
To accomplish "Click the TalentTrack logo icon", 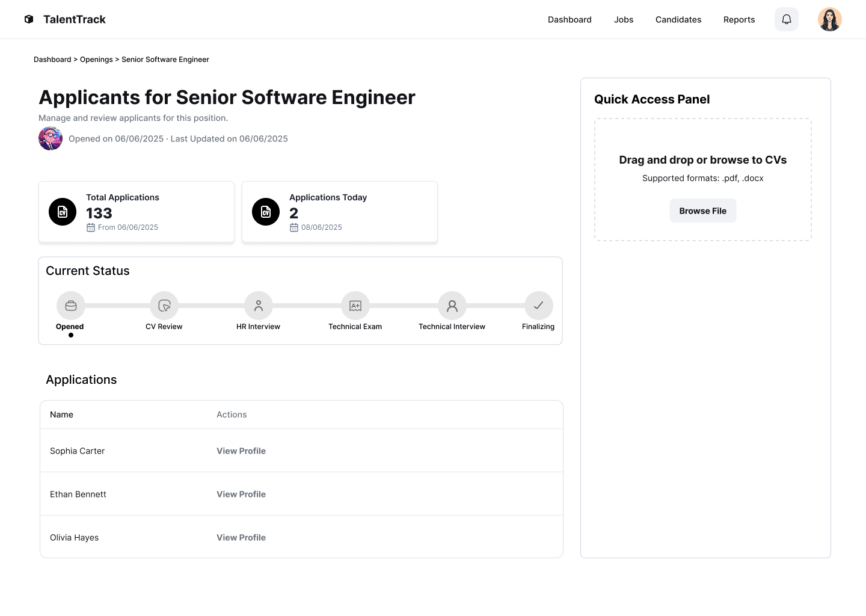I will (29, 19).
